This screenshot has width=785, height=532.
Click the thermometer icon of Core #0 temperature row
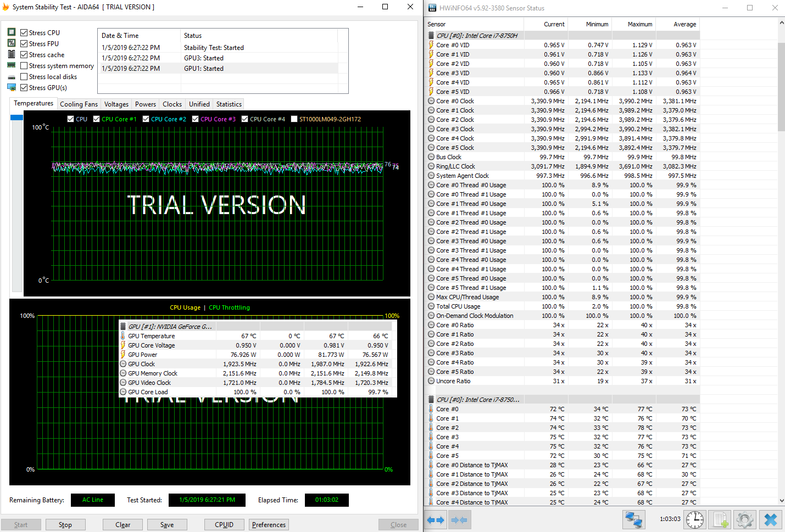(431, 409)
